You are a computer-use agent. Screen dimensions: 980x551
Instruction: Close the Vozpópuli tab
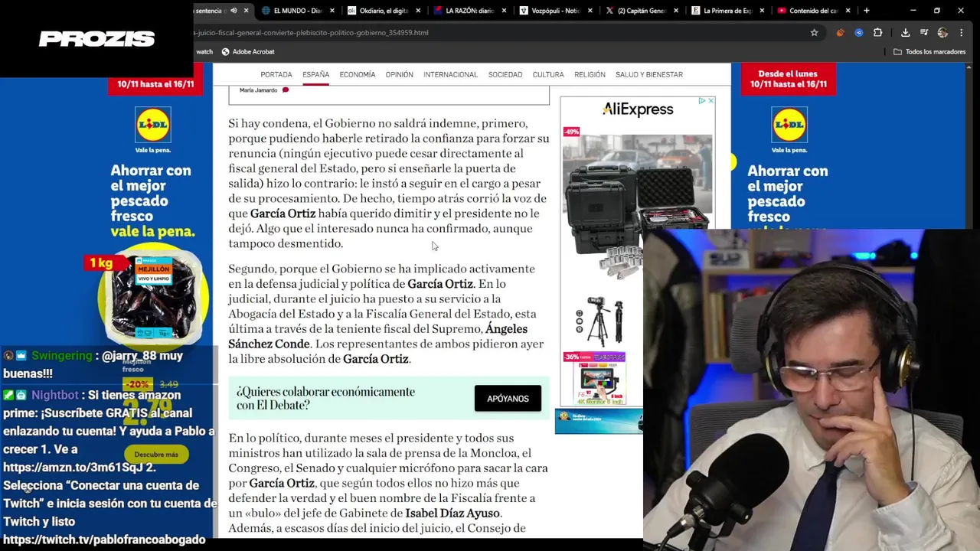pos(590,11)
